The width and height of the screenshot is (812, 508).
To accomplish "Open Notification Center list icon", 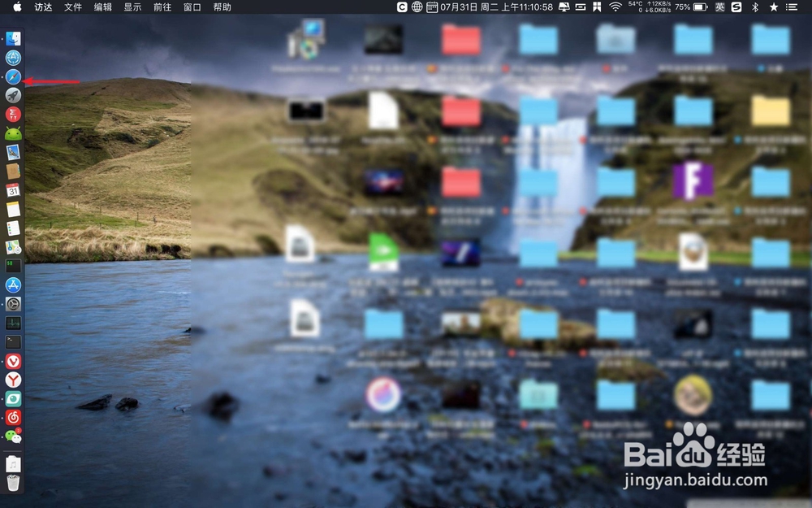I will pos(792,7).
